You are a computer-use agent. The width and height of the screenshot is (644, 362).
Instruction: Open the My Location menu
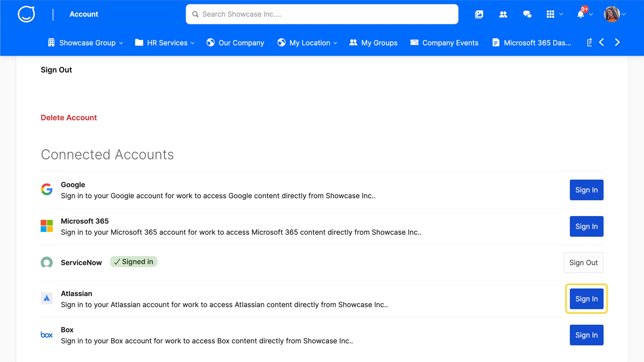(307, 43)
